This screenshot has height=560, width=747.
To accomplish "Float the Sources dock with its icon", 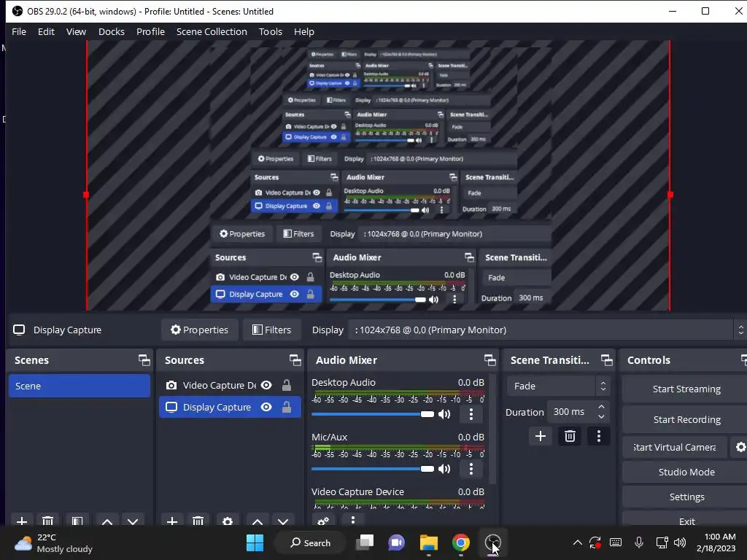I will click(x=295, y=360).
